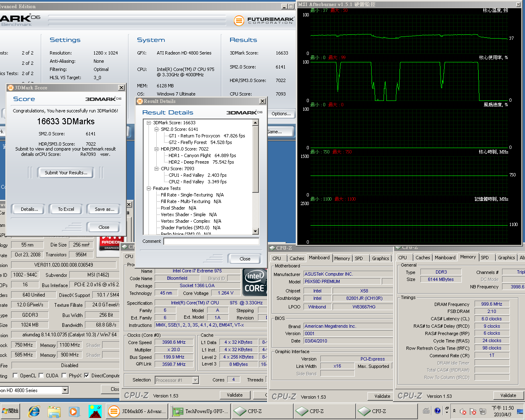The height and width of the screenshot is (420, 525).
Task: Open the Caches tab in the Mainboard CPU-Z window
Action: [x=297, y=258]
